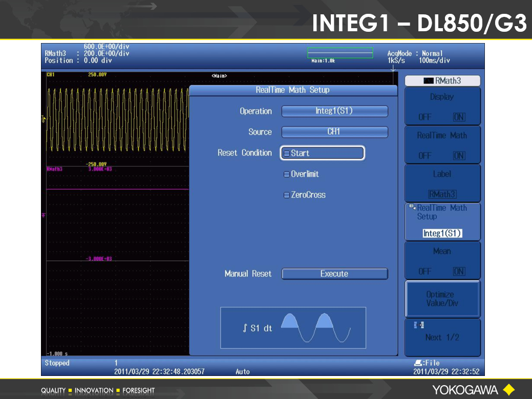This screenshot has height=399, width=532.
Task: Click the Yokogawa yellow diamond logo
Action: (508, 389)
